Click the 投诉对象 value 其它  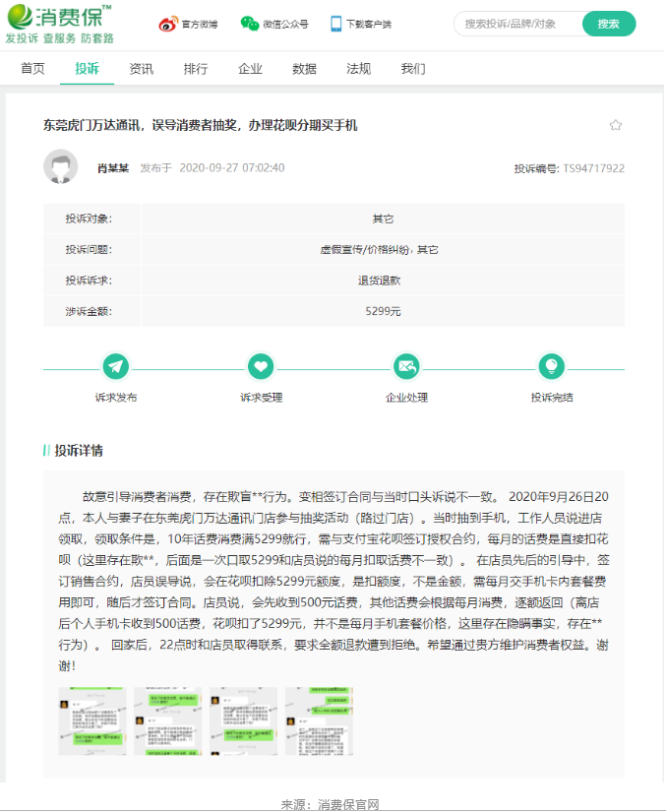tap(383, 219)
